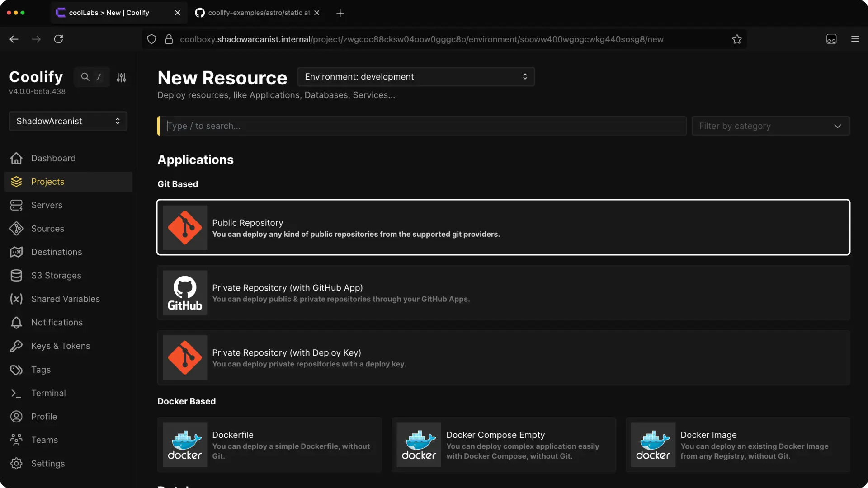Open the sliders settings icon beside search
Viewport: 868px width, 488px height.
click(x=121, y=78)
